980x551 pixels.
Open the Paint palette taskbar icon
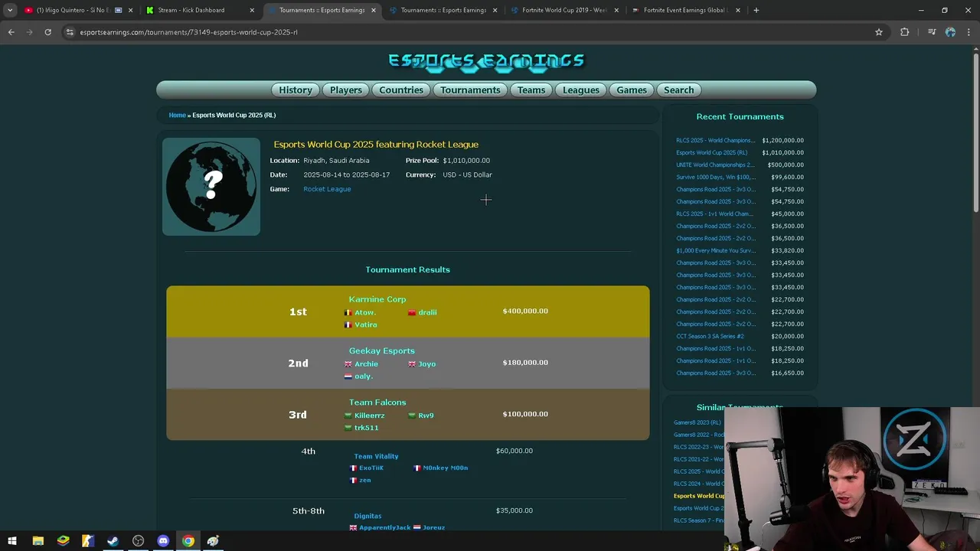(213, 541)
